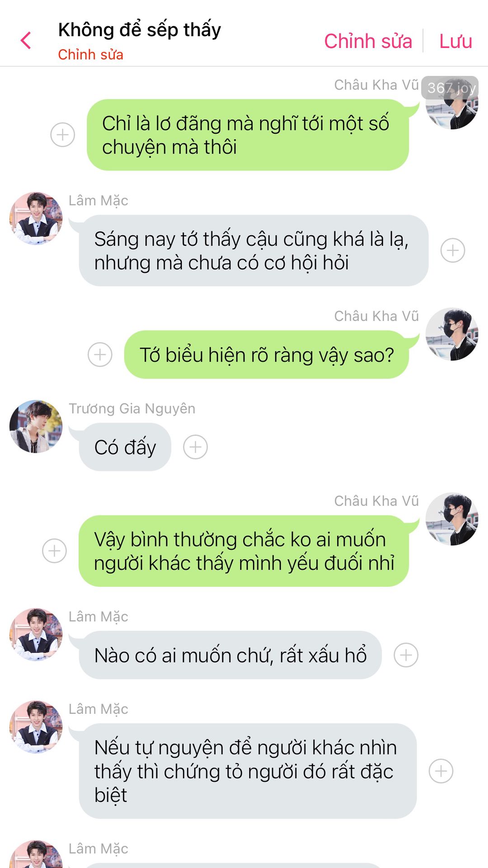Select the "Có đấy" message bubble
488x868 pixels.
tap(125, 447)
